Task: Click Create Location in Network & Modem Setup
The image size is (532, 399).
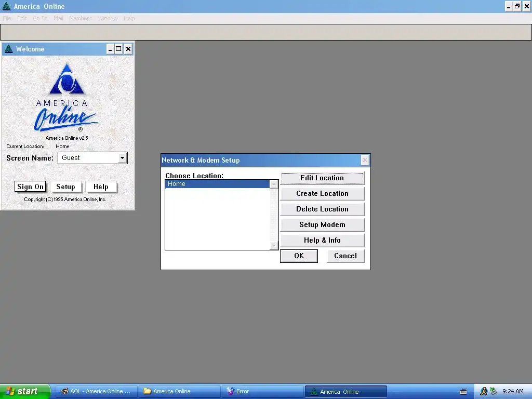Action: coord(322,193)
